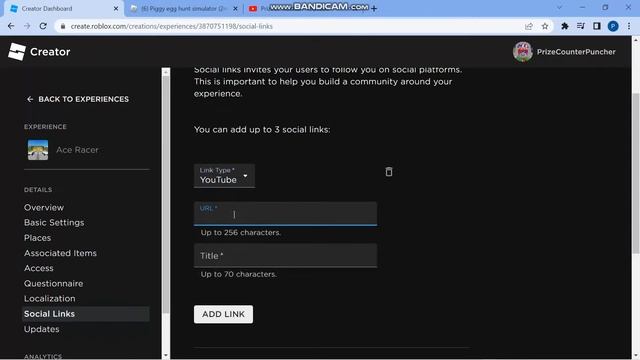Screen dimensions: 640x360
Task: Reload the page
Action: click(x=43, y=26)
